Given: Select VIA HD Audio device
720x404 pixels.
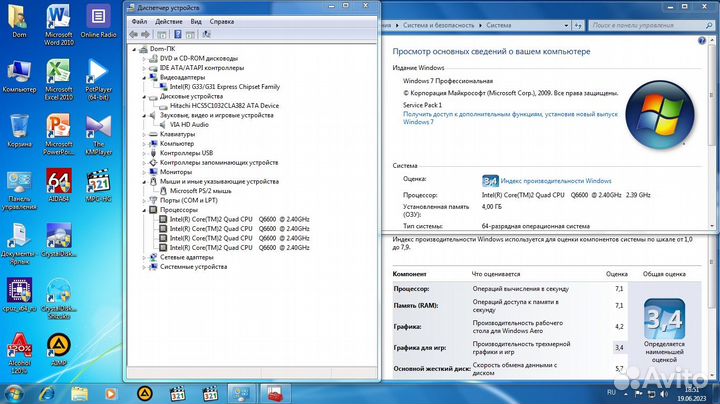Looking at the screenshot, I should pyautogui.click(x=189, y=124).
